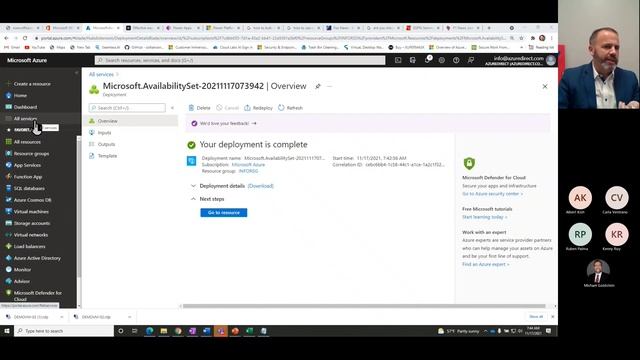This screenshot has height=360, width=640.
Task: Open Advisor in the sidebar
Action: tap(21, 281)
